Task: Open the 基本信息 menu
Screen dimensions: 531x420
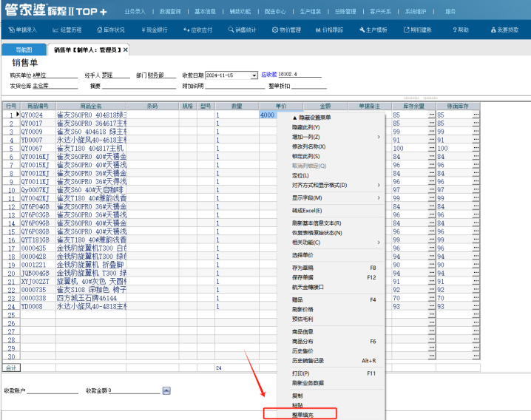Action: pyautogui.click(x=205, y=12)
